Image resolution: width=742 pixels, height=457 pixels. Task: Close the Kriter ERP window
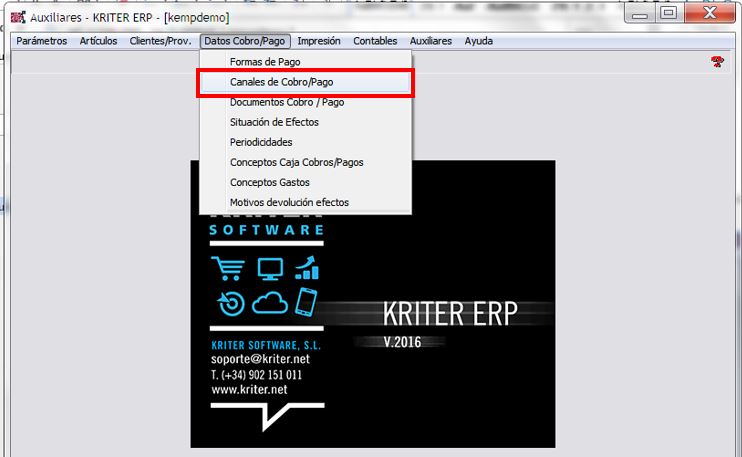pos(709,13)
